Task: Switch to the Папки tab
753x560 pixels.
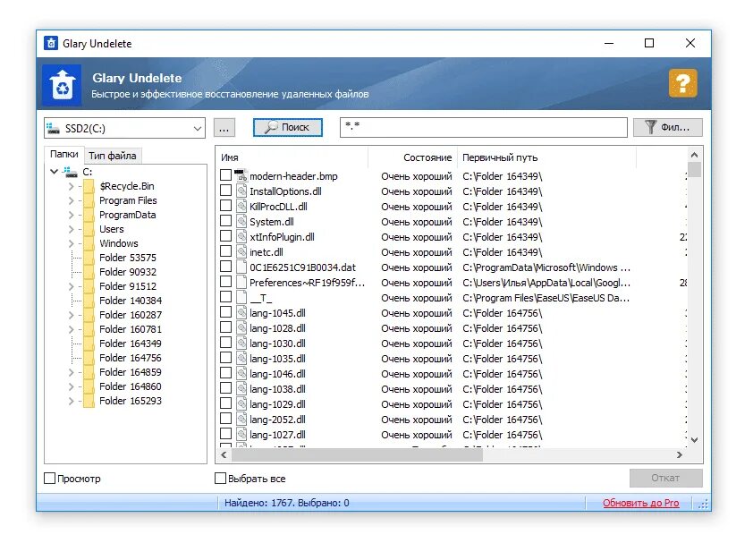Action: point(63,154)
